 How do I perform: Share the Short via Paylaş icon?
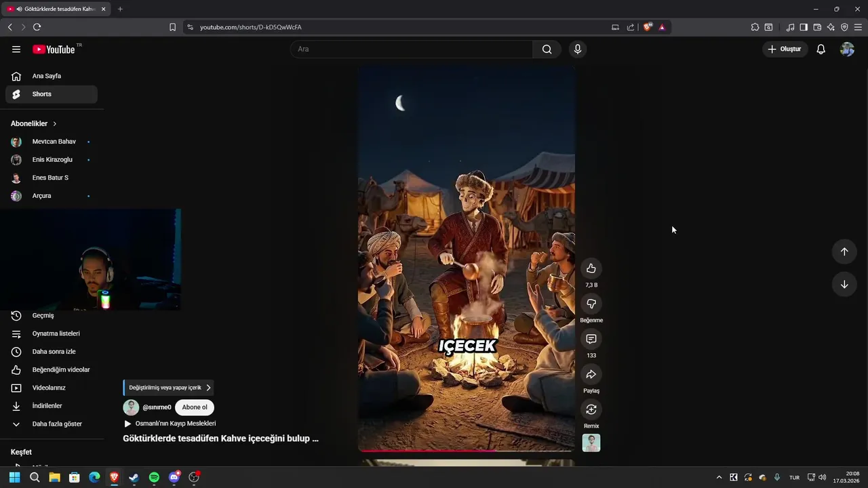tap(591, 374)
